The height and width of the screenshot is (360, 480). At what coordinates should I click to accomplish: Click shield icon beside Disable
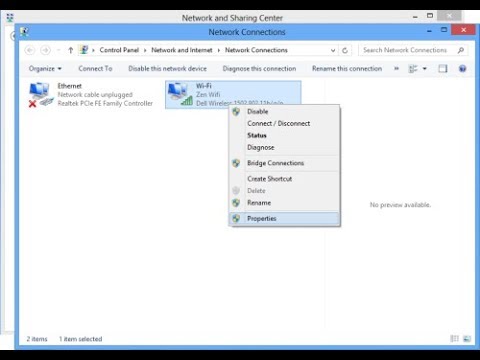(x=236, y=112)
